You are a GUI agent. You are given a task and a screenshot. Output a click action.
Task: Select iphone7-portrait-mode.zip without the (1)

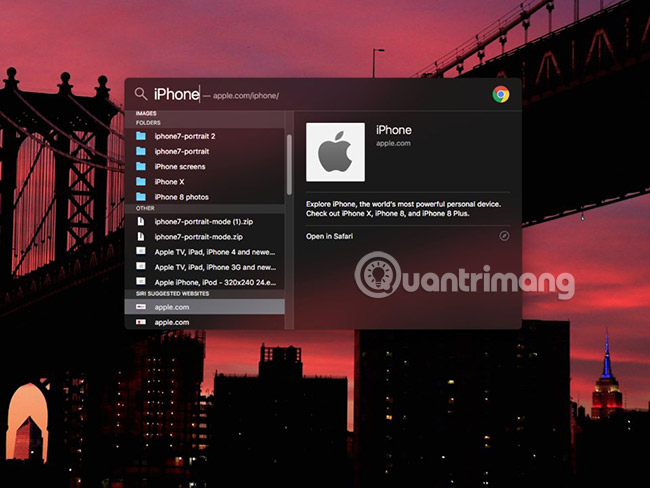(197, 236)
